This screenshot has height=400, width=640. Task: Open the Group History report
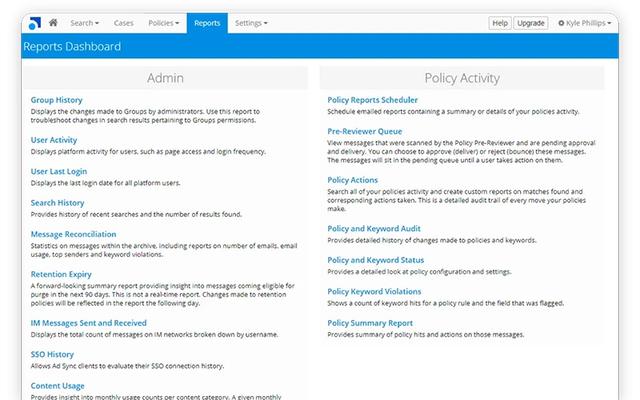(x=58, y=101)
